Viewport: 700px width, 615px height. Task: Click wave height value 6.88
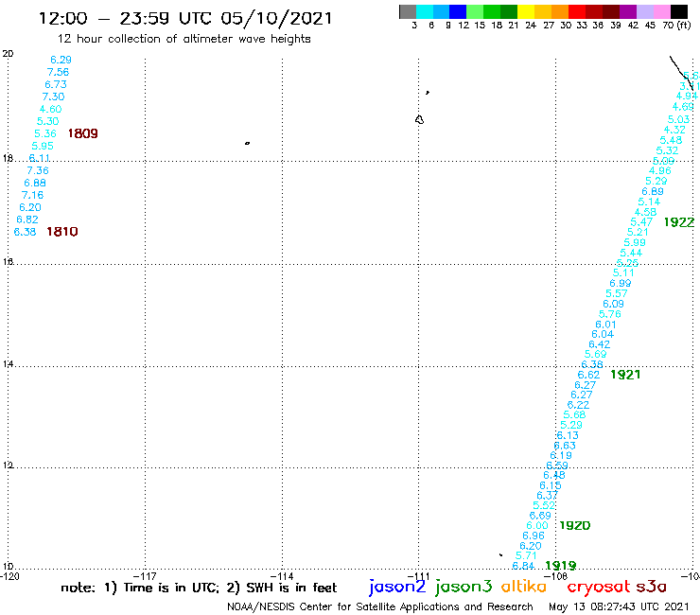pyautogui.click(x=35, y=184)
